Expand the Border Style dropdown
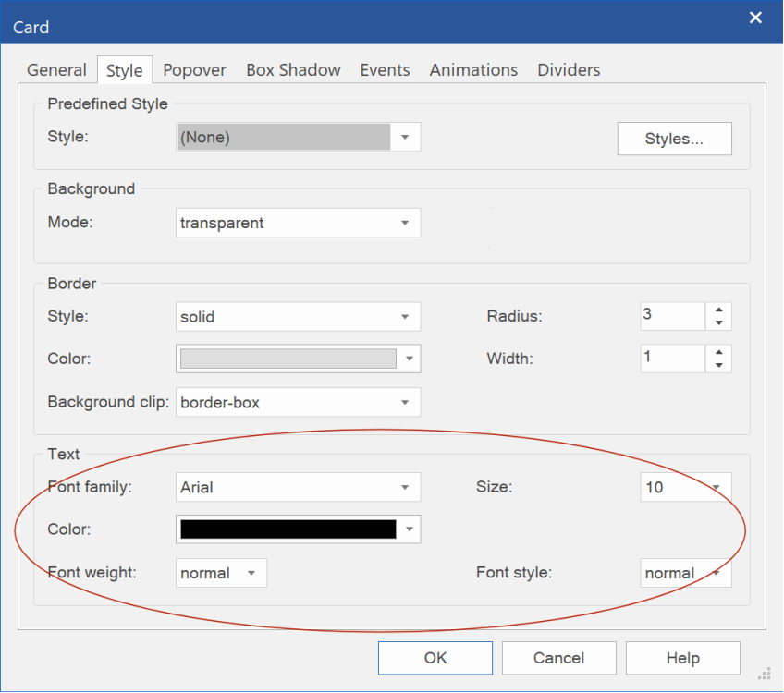Image resolution: width=784 pixels, height=693 pixels. click(405, 317)
